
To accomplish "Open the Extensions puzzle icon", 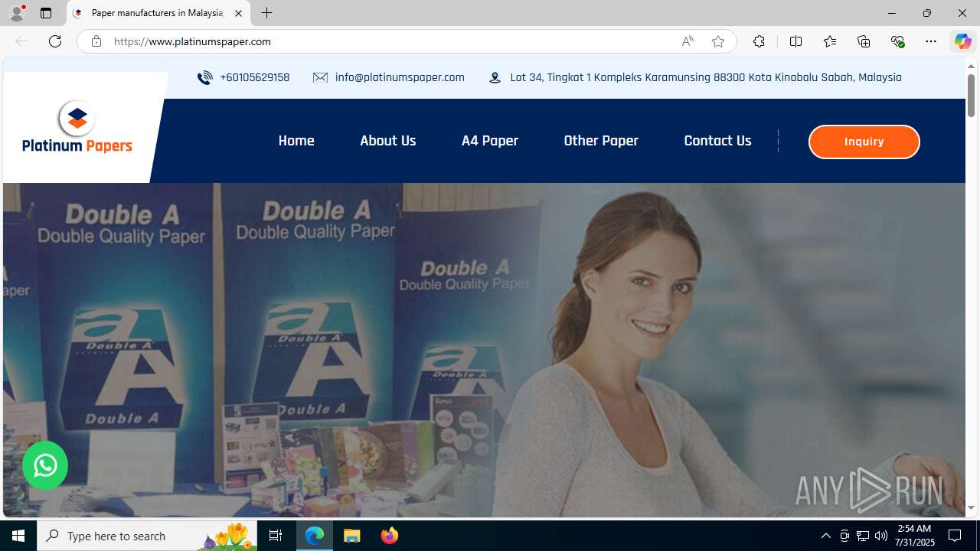I will pos(759,41).
